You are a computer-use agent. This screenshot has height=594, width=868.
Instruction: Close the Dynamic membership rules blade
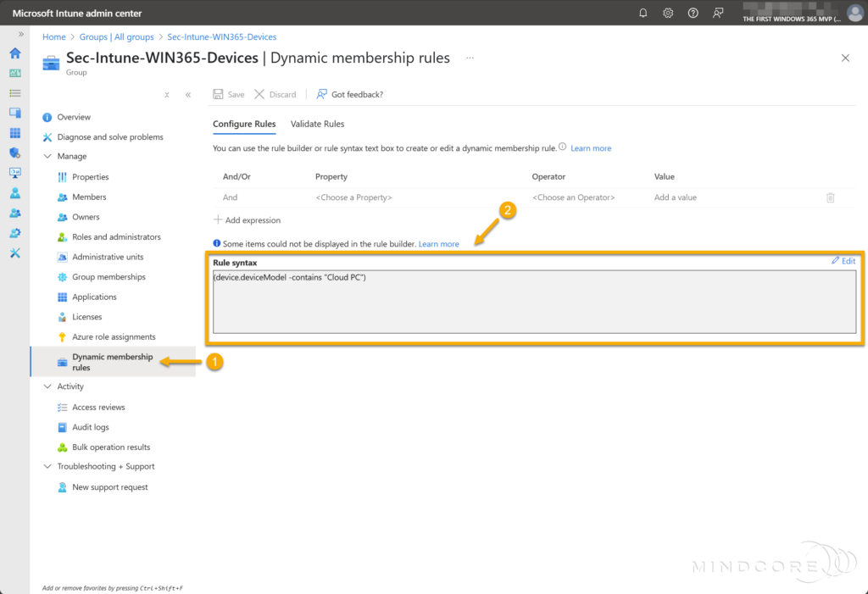[x=845, y=58]
